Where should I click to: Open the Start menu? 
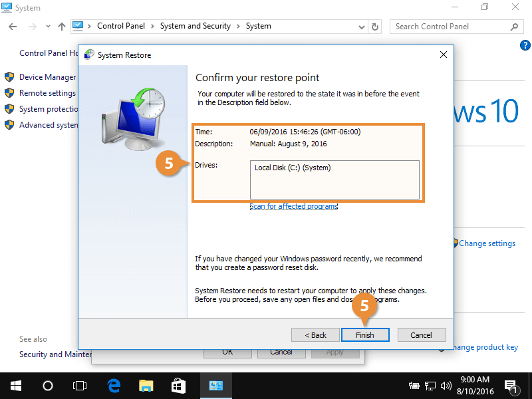(15, 385)
